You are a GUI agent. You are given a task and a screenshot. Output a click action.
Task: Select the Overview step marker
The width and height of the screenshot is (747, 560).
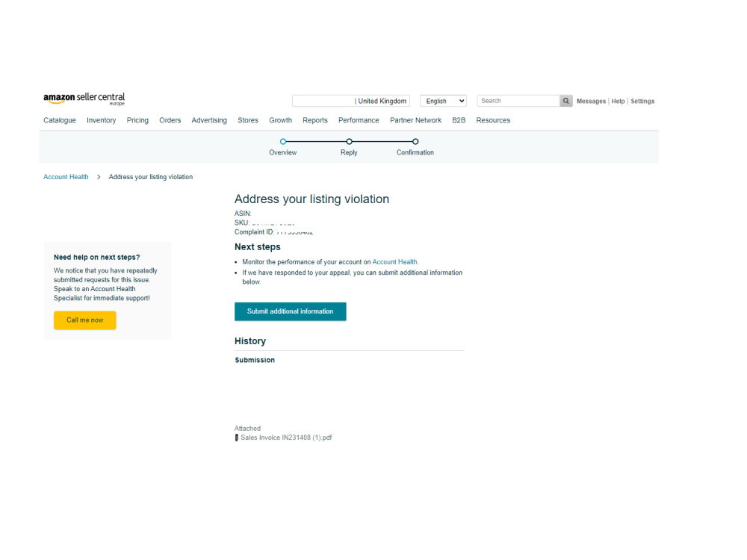pyautogui.click(x=283, y=141)
